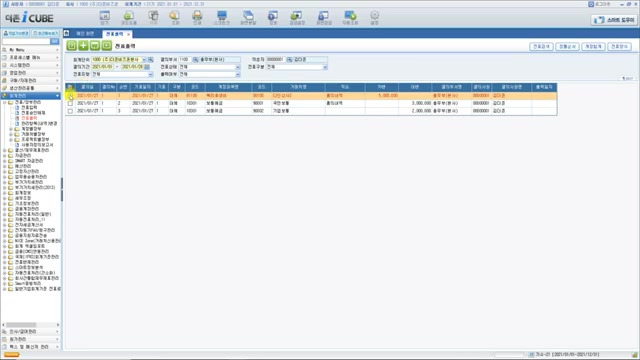The width and height of the screenshot is (640, 360).
Task: Click the first green button left of plus
Action: point(71,46)
